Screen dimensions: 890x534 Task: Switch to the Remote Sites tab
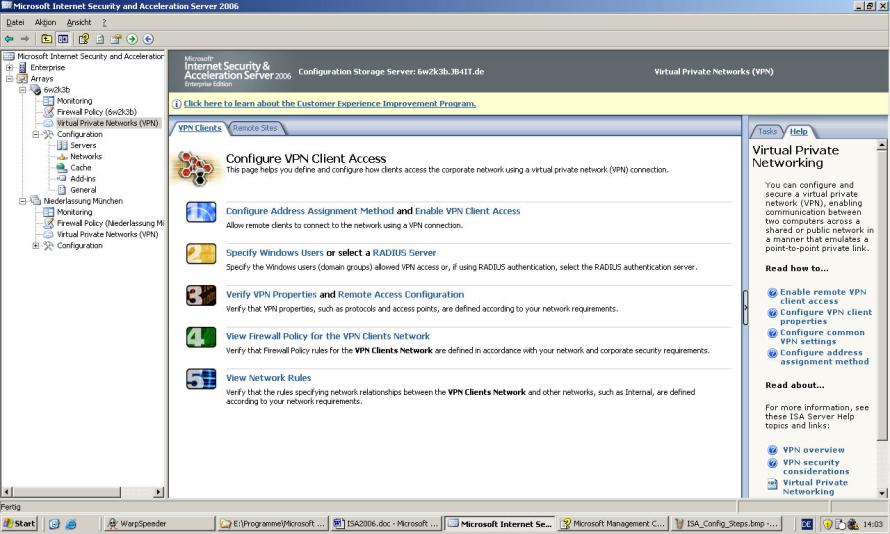point(255,128)
